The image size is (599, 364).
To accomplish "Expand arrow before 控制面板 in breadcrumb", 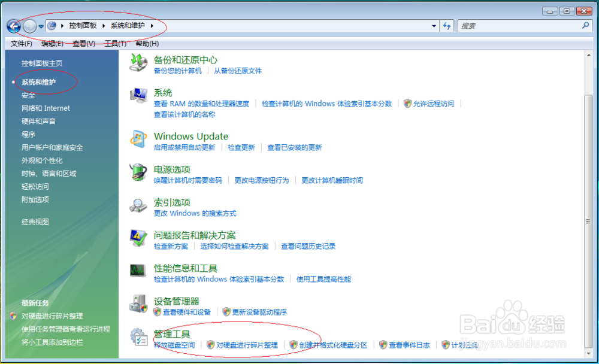I will pos(62,26).
